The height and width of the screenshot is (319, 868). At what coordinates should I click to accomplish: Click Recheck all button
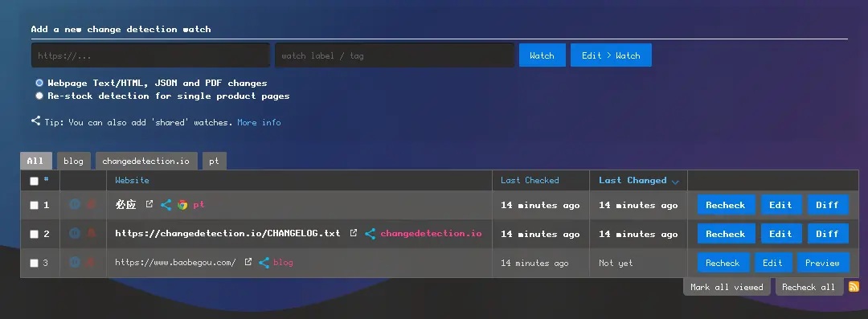point(809,287)
